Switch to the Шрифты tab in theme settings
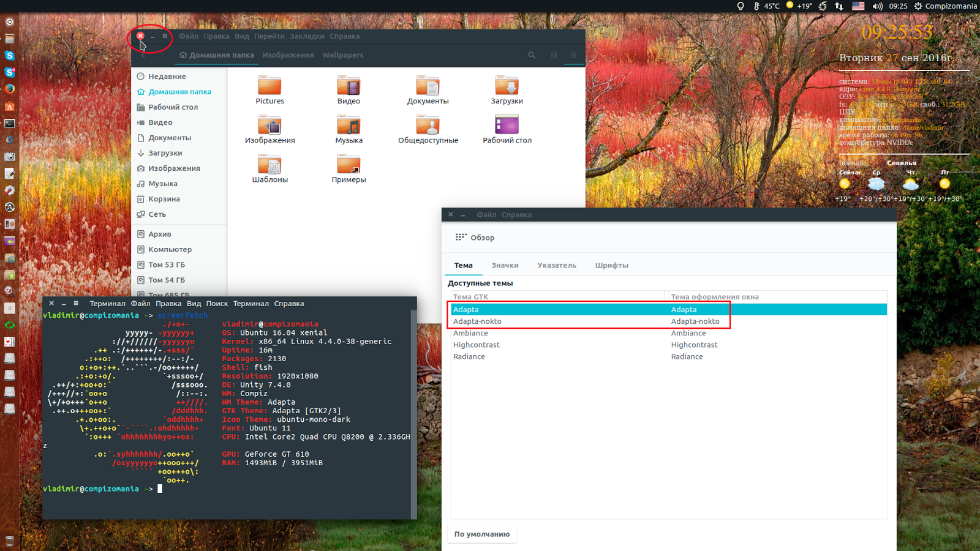The width and height of the screenshot is (980, 551). (x=611, y=265)
